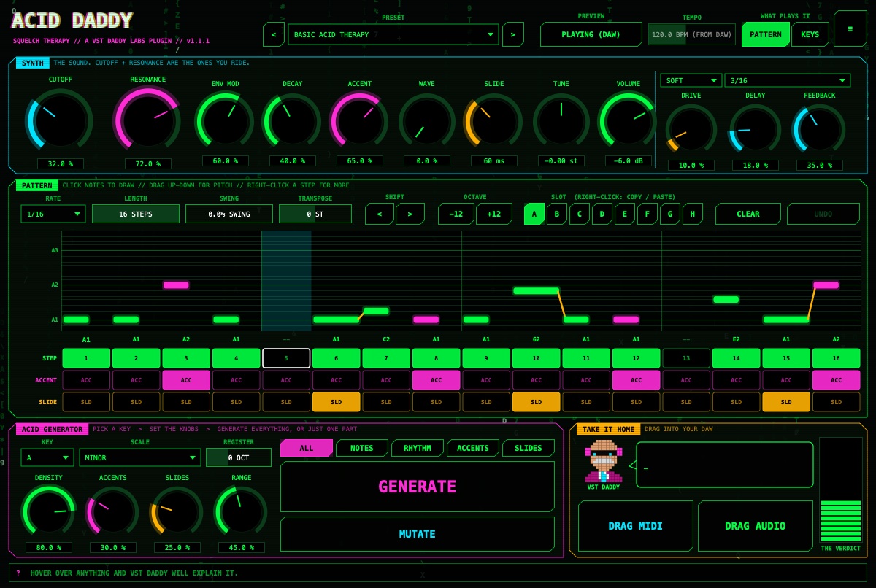876x588 pixels.
Task: Shift pattern left arrow button
Action: 380,214
